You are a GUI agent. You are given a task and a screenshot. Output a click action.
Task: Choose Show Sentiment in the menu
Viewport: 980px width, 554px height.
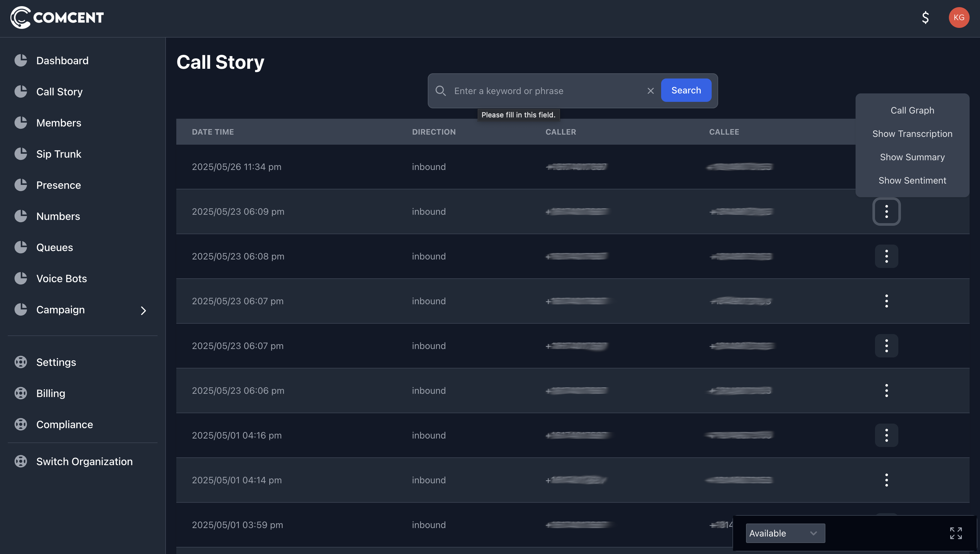[x=912, y=180]
